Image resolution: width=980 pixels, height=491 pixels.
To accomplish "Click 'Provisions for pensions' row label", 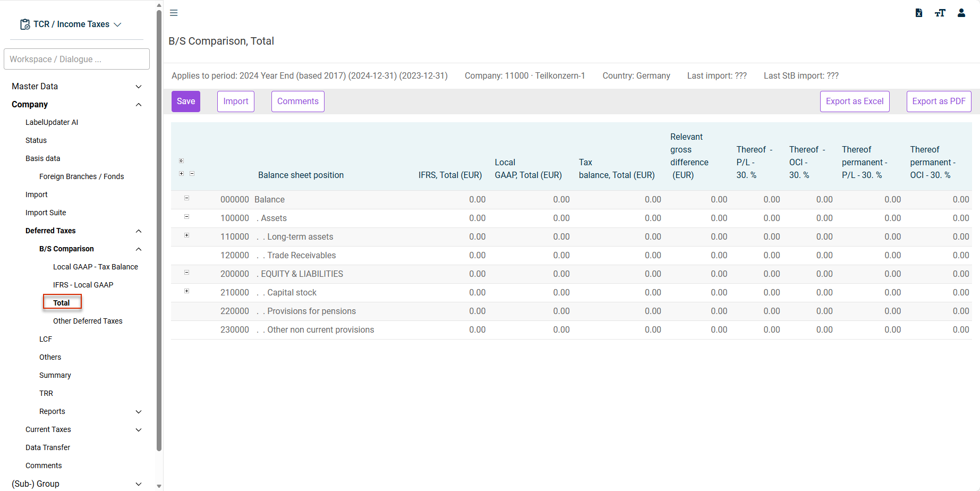I will point(312,311).
